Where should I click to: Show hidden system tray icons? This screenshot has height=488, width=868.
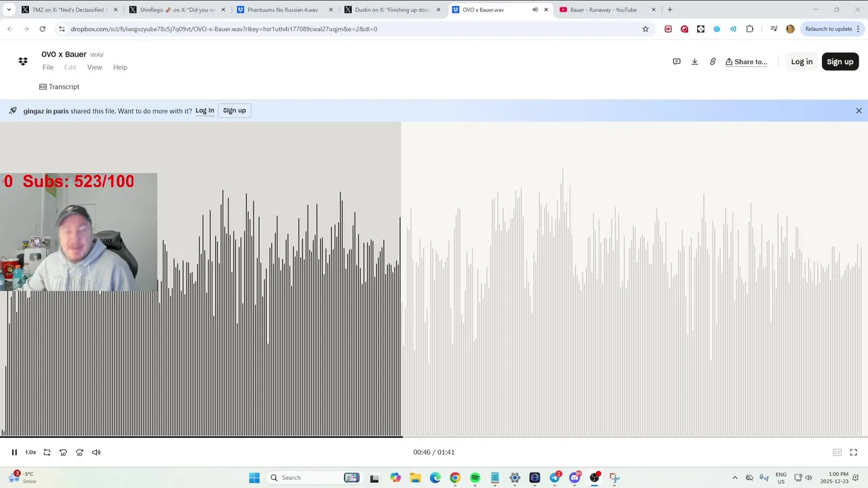pos(735,478)
